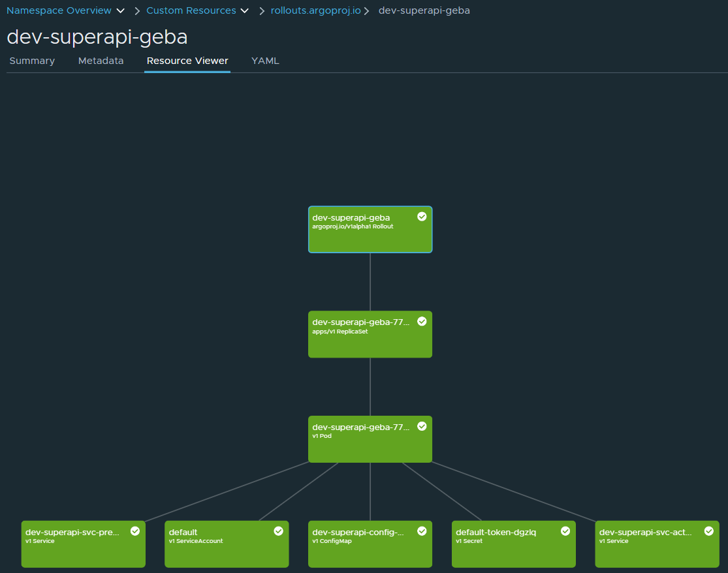The width and height of the screenshot is (728, 573).
Task: Click checkmark on dev-superapi-svc-act Service node
Action: tap(709, 531)
